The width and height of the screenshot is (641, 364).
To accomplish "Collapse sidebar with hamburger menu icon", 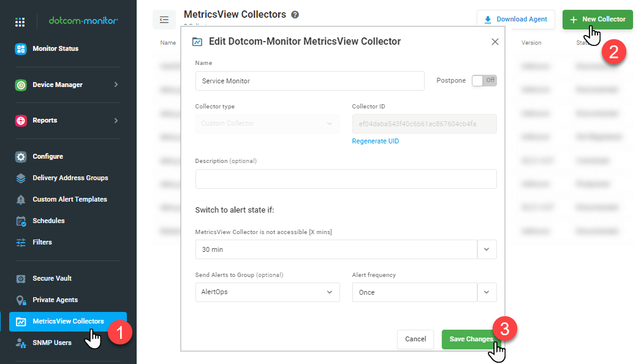I will [x=164, y=20].
